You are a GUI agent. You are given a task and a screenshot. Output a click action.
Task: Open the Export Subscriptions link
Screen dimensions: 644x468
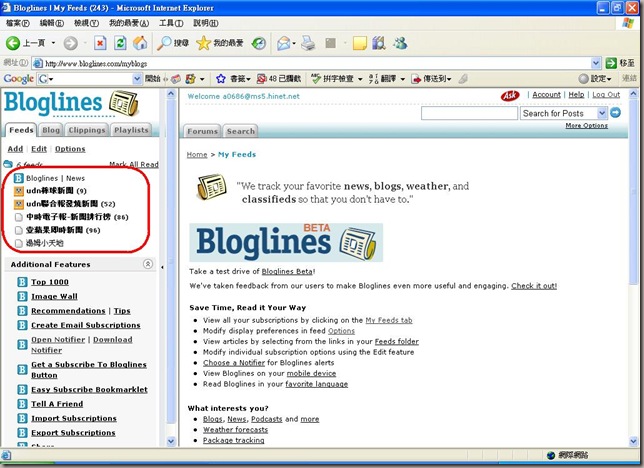click(73, 433)
